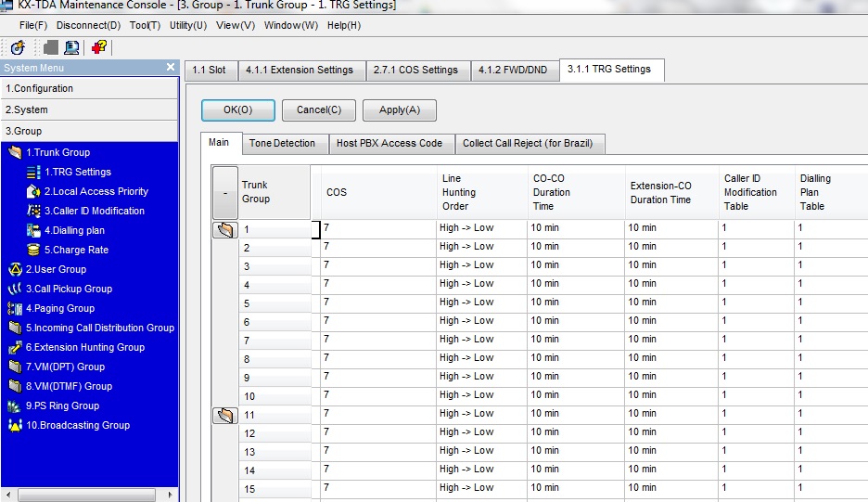The width and height of the screenshot is (868, 502).
Task: Click the Trunk Group hand icon
Action: (x=15, y=152)
